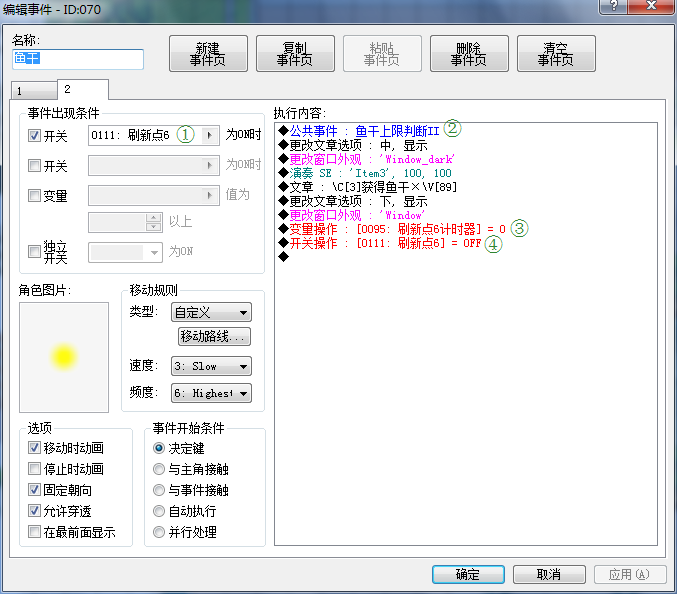Viewport: 677px width, 594px height.
Task: Click 新建事件页 button
Action: pos(207,54)
